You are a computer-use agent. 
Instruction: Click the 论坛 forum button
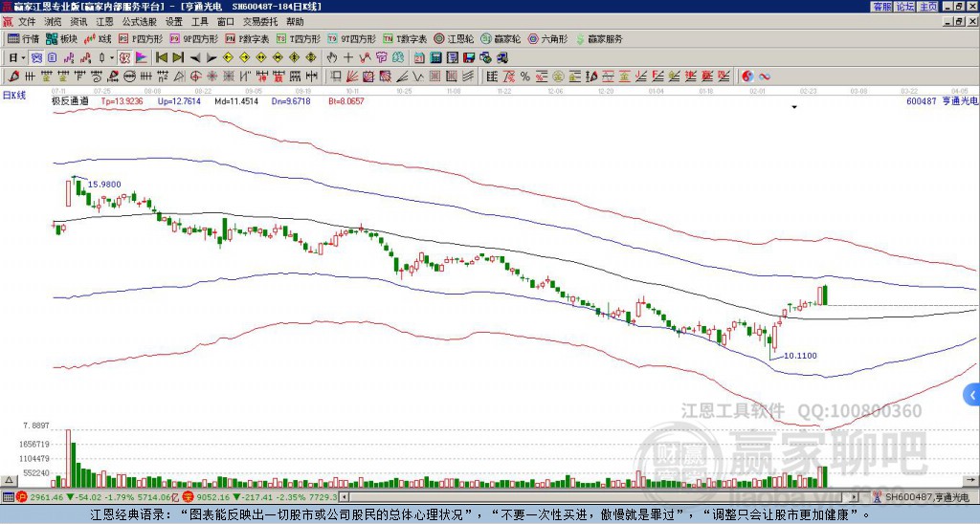click(905, 7)
